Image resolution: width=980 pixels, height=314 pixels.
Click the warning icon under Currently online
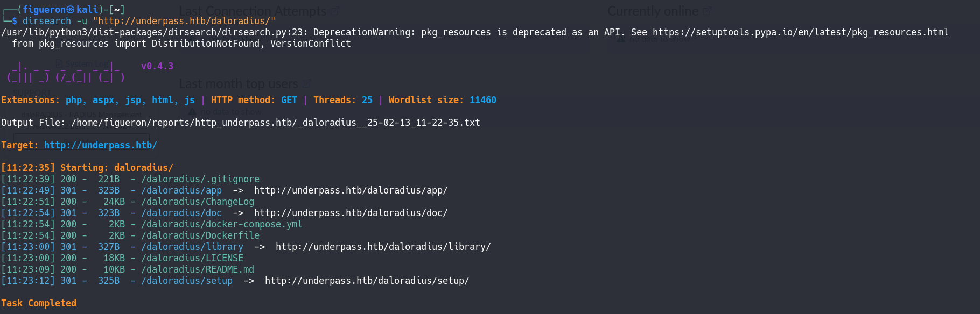point(621,39)
